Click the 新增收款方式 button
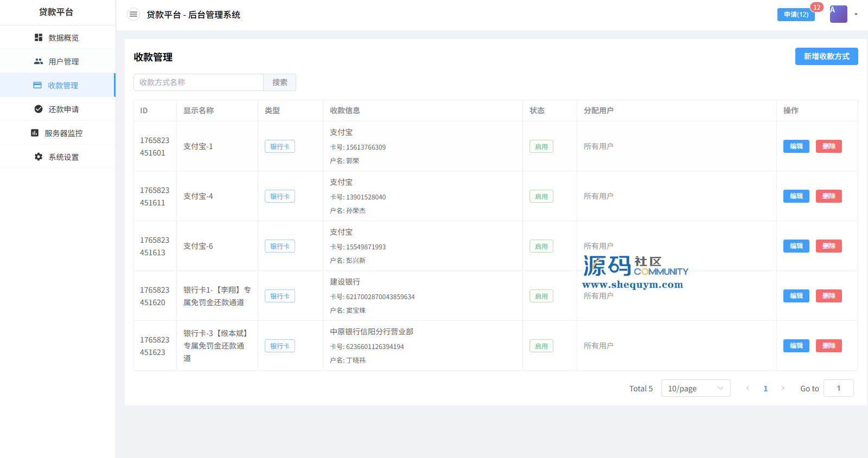Image resolution: width=868 pixels, height=458 pixels. click(x=826, y=56)
